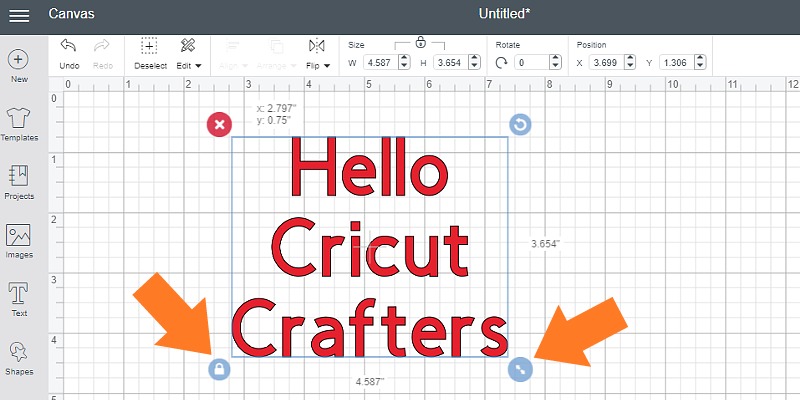Deselect the current selection
Screen dimensions: 800x400
tap(151, 54)
